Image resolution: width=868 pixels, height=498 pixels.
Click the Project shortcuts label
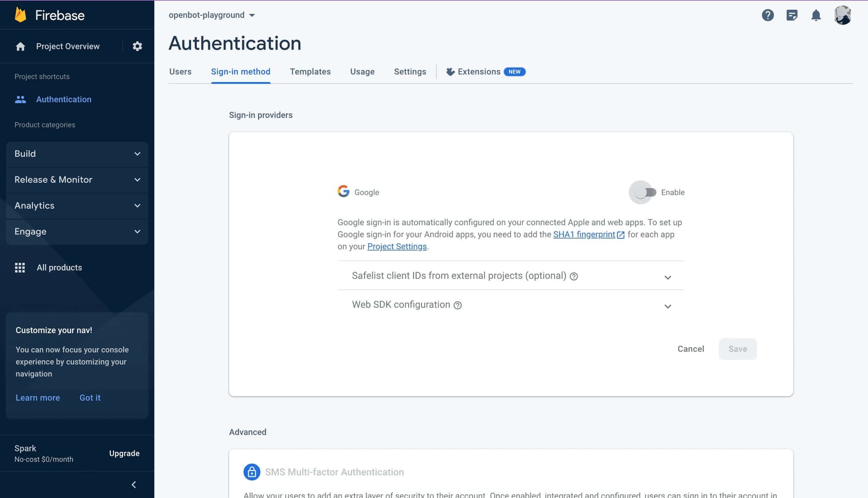42,76
